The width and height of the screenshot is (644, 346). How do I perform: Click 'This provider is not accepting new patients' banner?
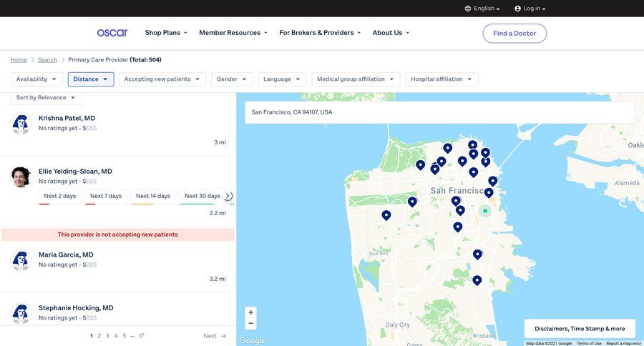[x=118, y=234]
